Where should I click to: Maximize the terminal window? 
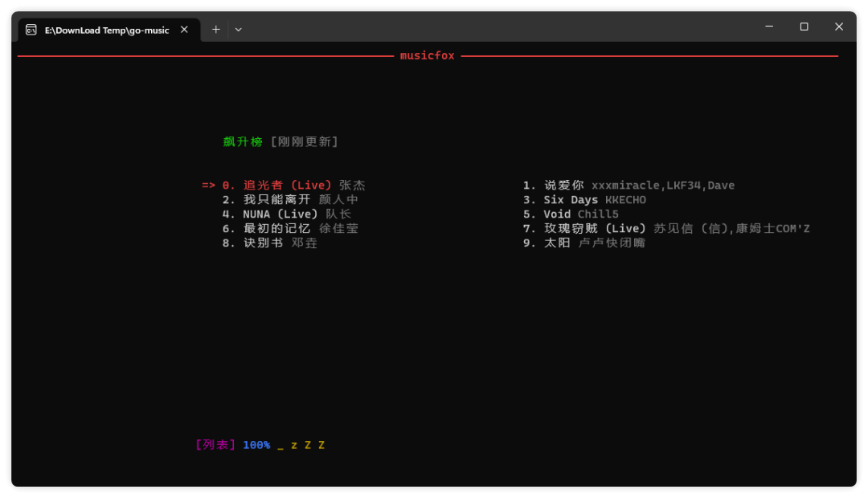point(805,26)
